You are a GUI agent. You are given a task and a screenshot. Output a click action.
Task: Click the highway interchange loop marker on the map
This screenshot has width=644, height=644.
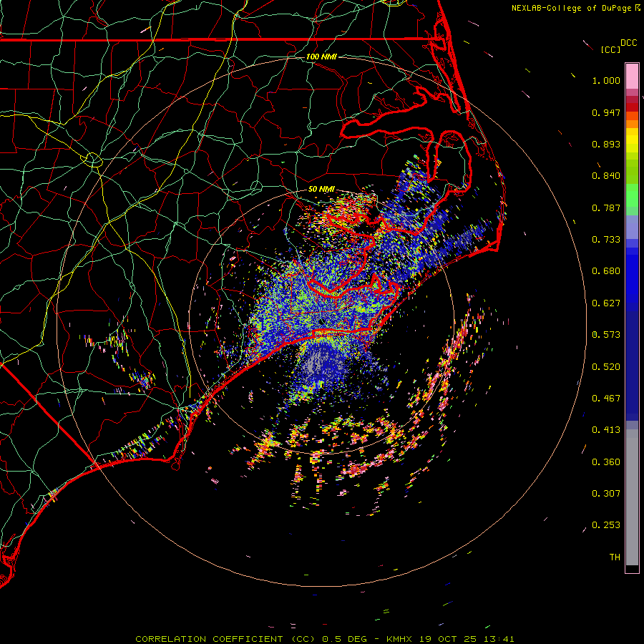coord(93,159)
